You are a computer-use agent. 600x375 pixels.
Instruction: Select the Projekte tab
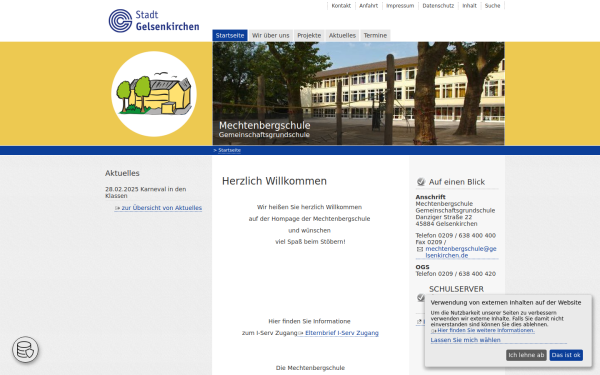click(x=309, y=35)
